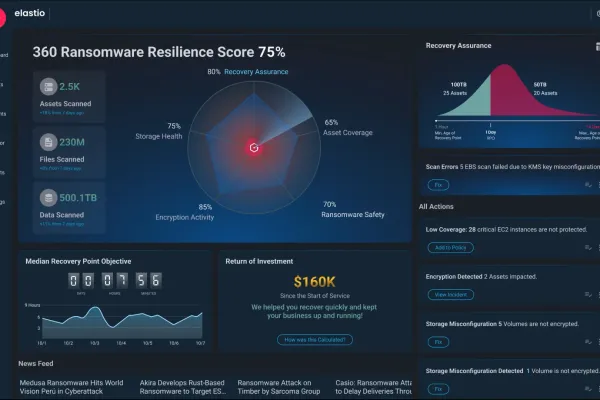Click the 360 Ransomware Resilience Score heading

click(159, 52)
